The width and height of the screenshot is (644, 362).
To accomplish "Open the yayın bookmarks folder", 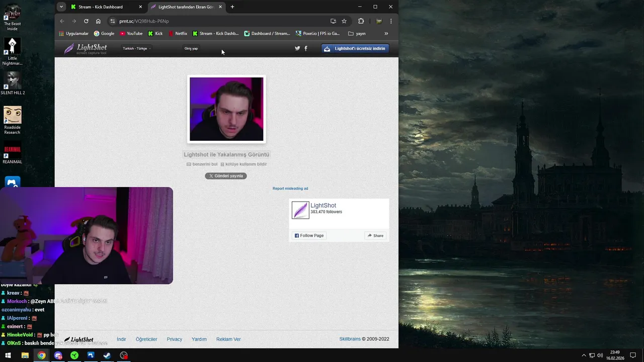I will (x=357, y=34).
